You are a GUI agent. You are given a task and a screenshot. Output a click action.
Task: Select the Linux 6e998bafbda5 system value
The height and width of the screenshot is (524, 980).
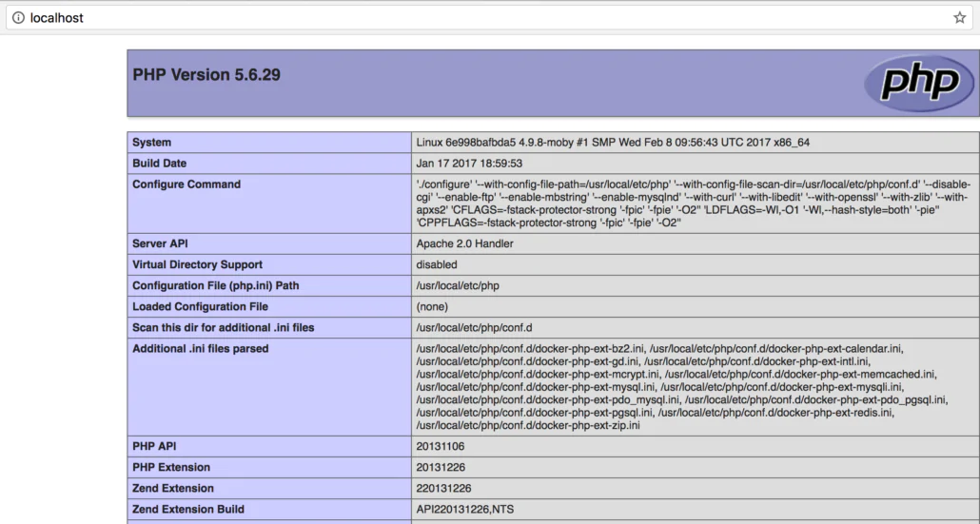coord(613,143)
